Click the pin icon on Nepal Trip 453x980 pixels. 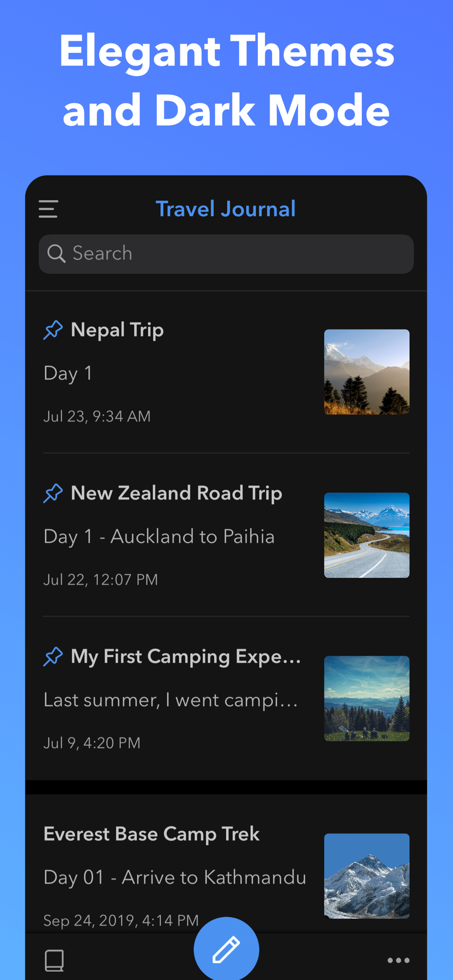tap(53, 330)
